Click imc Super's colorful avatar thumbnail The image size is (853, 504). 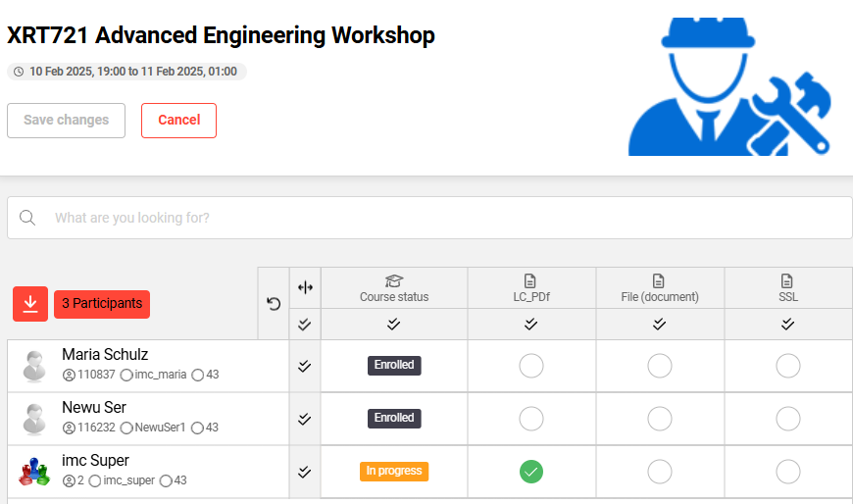tap(34, 472)
